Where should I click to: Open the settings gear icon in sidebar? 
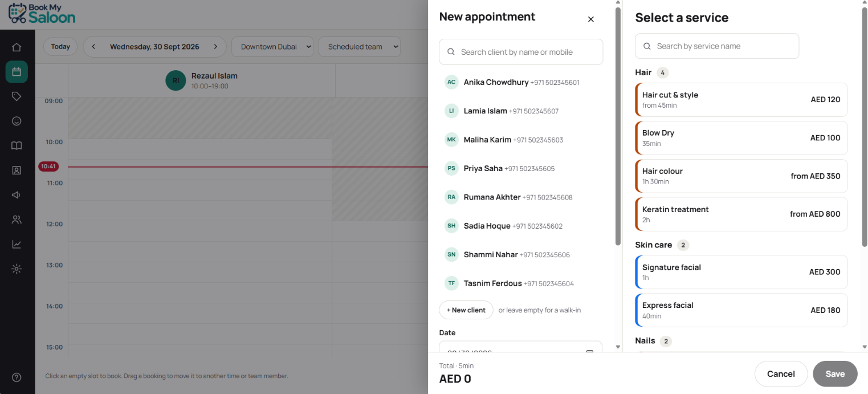(17, 269)
